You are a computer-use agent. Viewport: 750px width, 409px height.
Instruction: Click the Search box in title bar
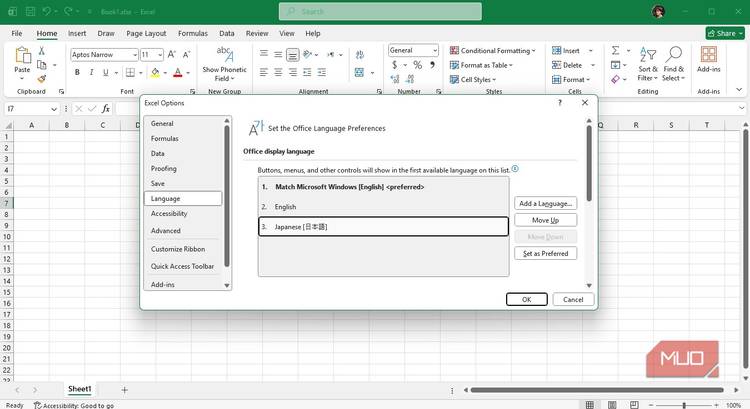point(380,11)
